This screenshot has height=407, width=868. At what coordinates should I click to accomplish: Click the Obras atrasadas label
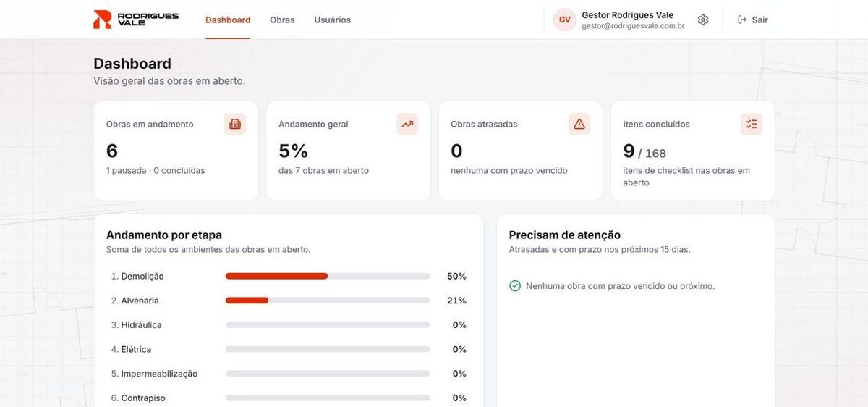click(x=484, y=124)
